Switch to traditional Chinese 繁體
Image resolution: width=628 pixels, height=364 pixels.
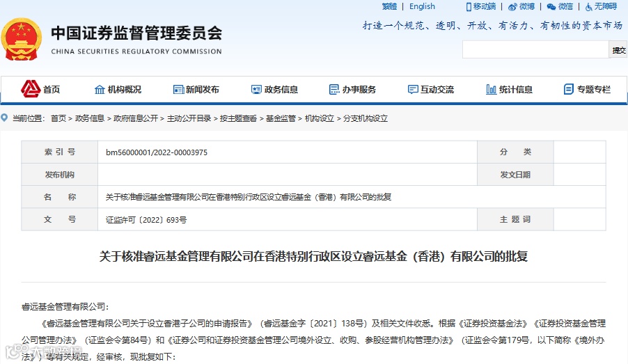[x=389, y=6]
